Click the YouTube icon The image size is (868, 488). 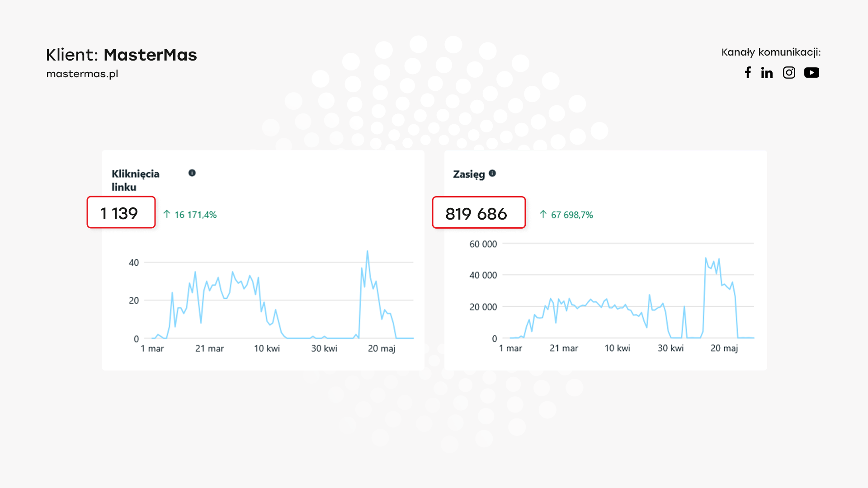pyautogui.click(x=811, y=73)
